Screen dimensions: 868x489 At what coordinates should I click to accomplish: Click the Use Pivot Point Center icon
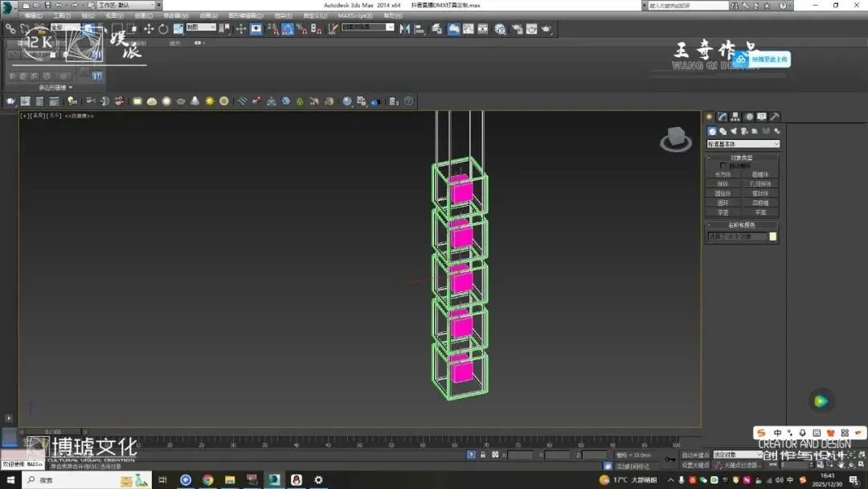(x=224, y=29)
